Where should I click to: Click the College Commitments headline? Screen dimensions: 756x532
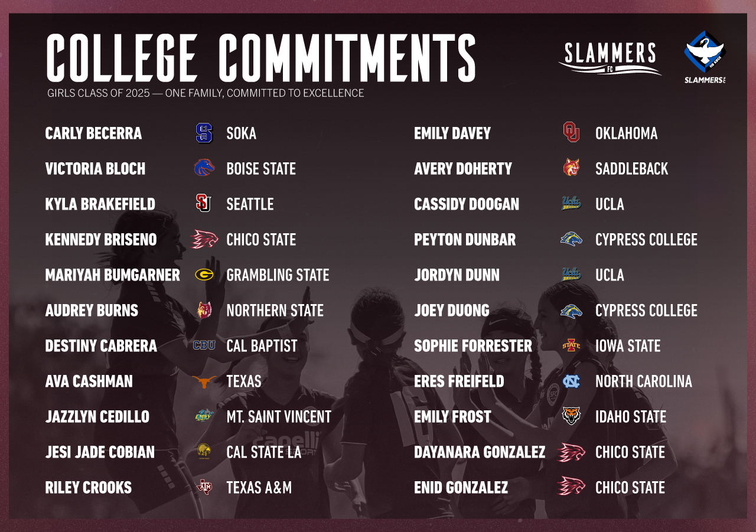coord(261,57)
